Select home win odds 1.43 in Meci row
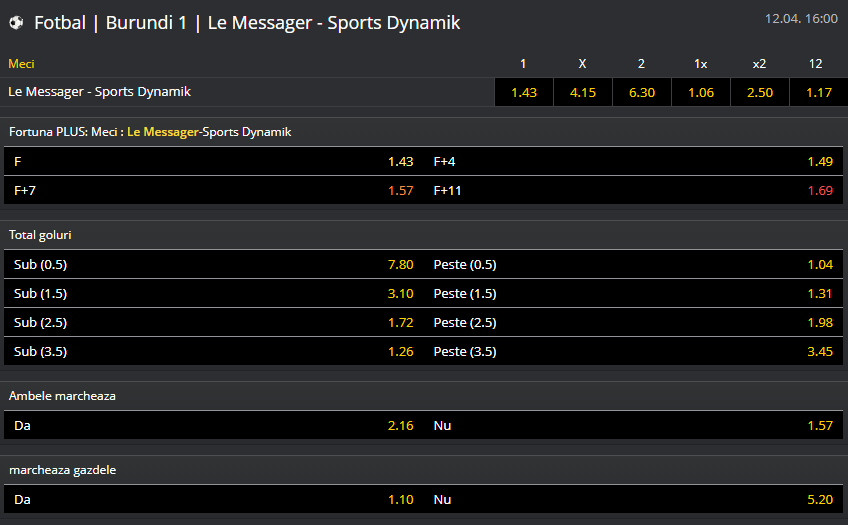Screen dimensions: 848x525 (x=523, y=92)
